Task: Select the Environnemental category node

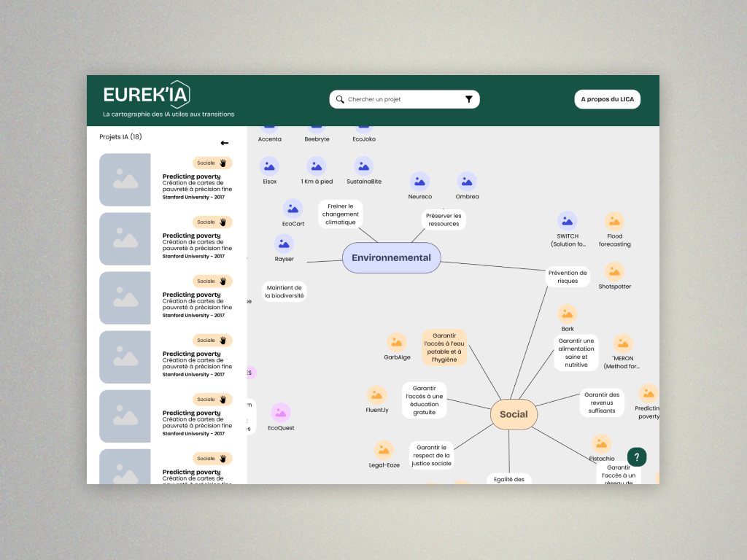Action: (x=392, y=257)
